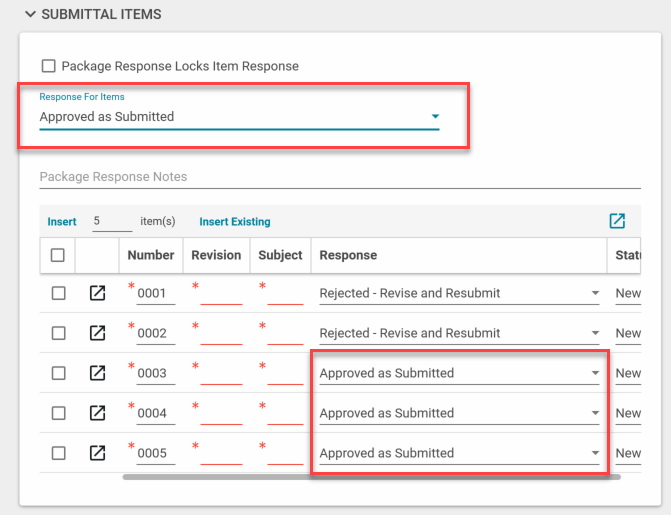Enable Package Response Locks Item Response
This screenshot has height=515, width=671.
[x=48, y=66]
